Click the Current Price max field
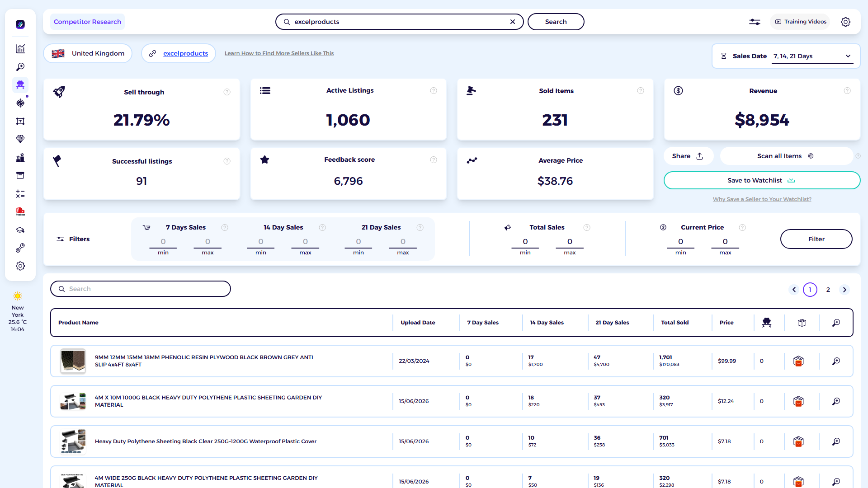Image resolution: width=868 pixels, height=488 pixels. tap(725, 242)
